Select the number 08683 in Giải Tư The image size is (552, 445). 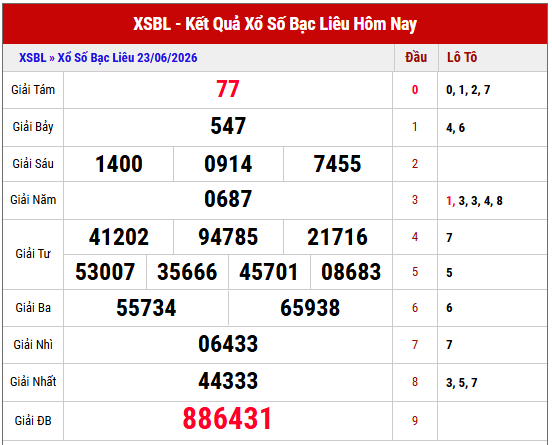click(351, 272)
